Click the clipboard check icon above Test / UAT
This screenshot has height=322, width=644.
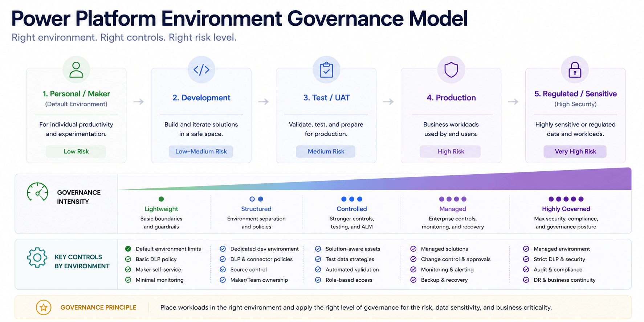click(326, 70)
